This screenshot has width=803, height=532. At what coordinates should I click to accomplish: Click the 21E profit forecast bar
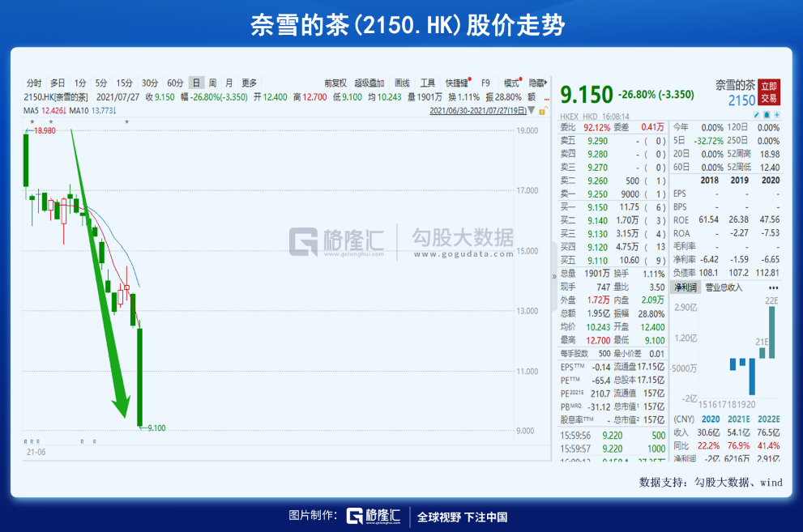[762, 353]
